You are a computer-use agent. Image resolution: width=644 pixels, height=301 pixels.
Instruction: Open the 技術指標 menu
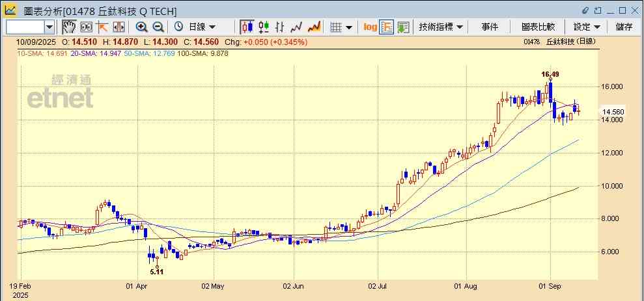441,27
